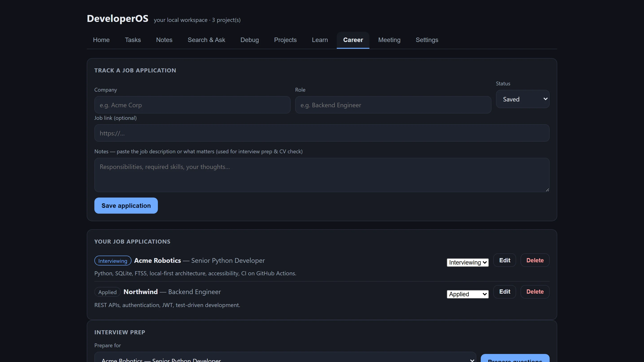644x362 pixels.
Task: Delete the Acme Robotics application
Action: [x=535, y=260]
